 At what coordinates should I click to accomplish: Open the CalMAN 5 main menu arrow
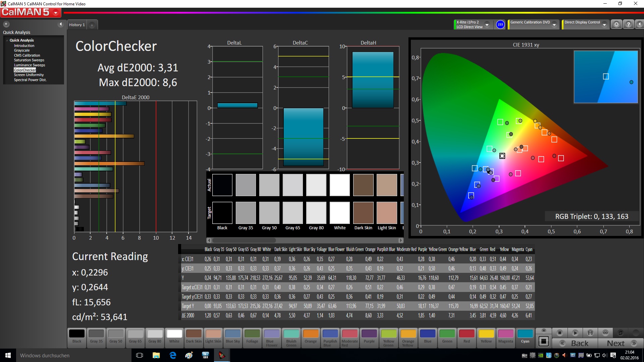point(56,13)
